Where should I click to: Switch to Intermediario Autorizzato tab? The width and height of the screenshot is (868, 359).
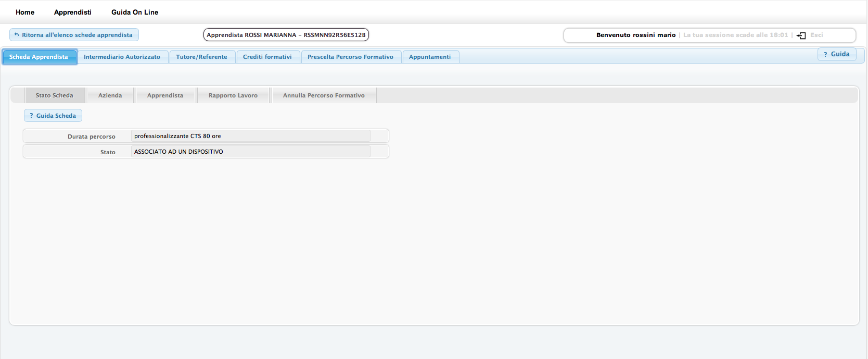pos(122,57)
